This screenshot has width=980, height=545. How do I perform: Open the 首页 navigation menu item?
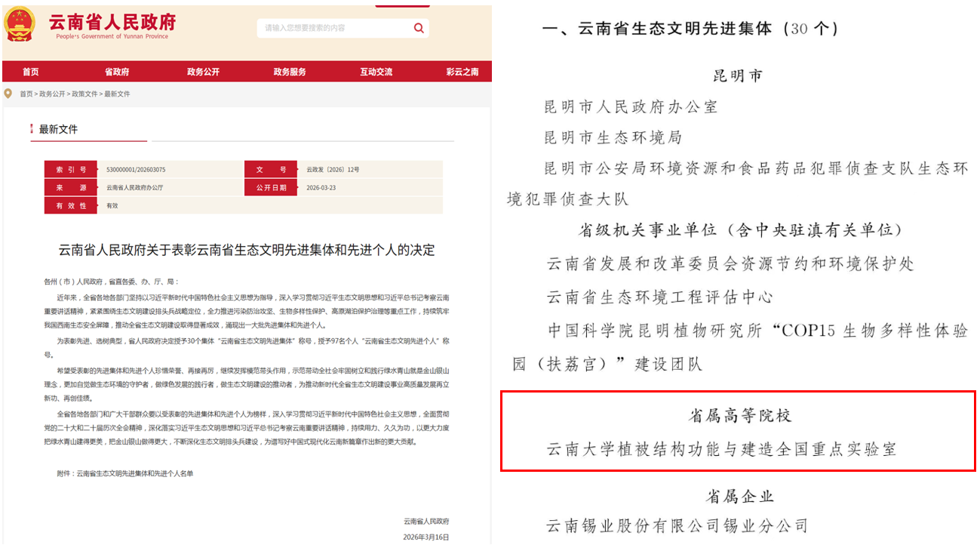[x=30, y=72]
